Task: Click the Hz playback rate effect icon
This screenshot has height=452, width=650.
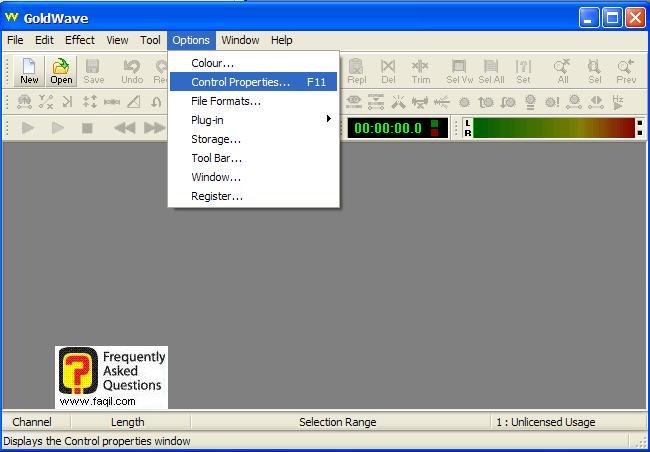Action: point(617,102)
